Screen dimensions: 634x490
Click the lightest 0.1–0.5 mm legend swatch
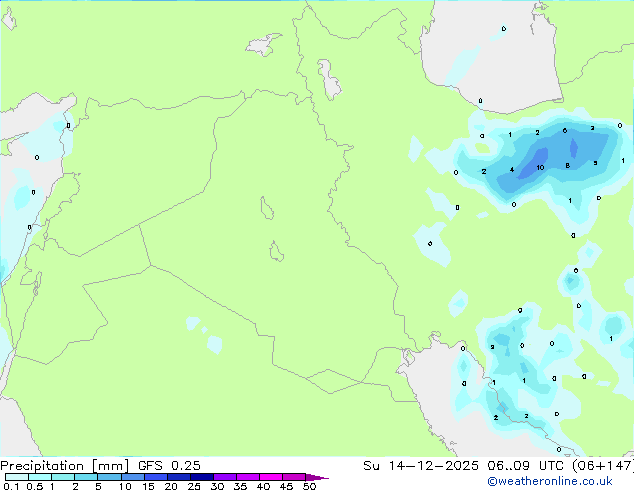click(x=17, y=477)
